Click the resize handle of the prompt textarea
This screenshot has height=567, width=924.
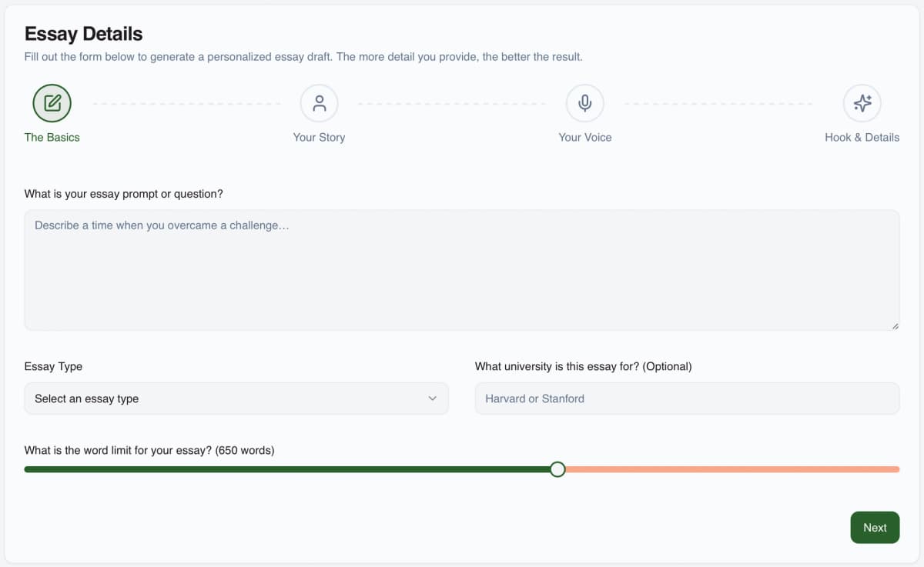point(895,326)
